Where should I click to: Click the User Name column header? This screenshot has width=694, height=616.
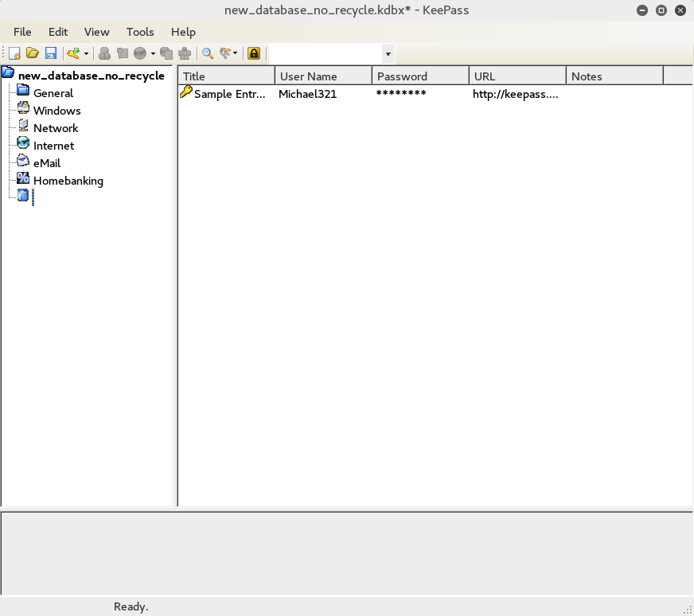pos(323,76)
